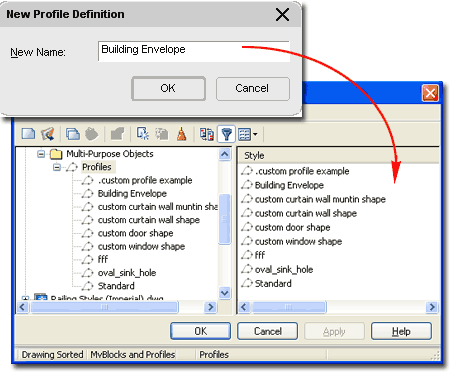Toggle the Filter Style Type funnel

click(x=226, y=134)
